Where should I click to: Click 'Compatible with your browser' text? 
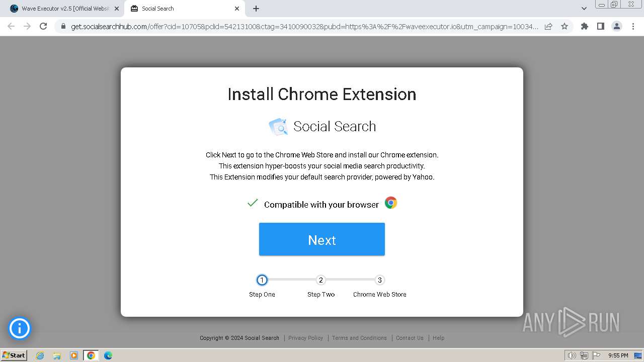tap(321, 205)
